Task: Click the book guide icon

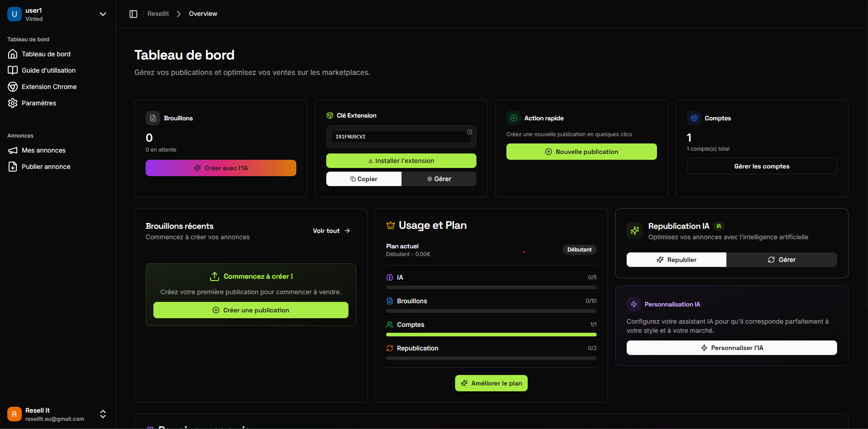Action: click(x=13, y=70)
